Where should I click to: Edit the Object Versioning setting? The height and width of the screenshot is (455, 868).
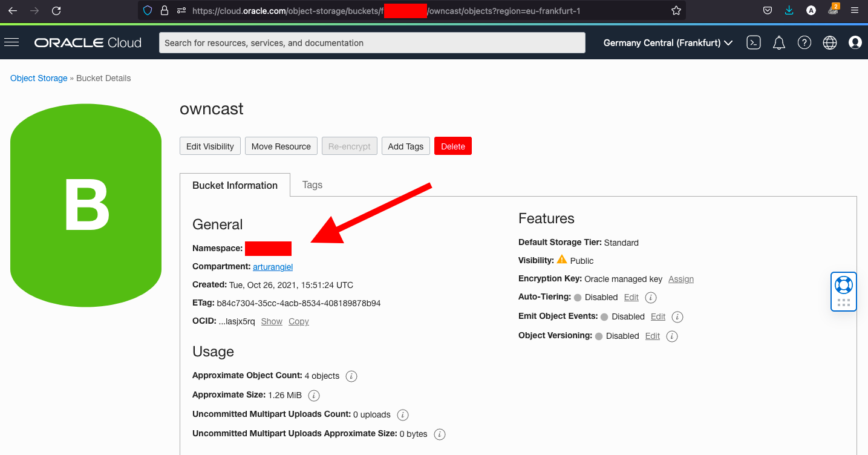(x=652, y=336)
